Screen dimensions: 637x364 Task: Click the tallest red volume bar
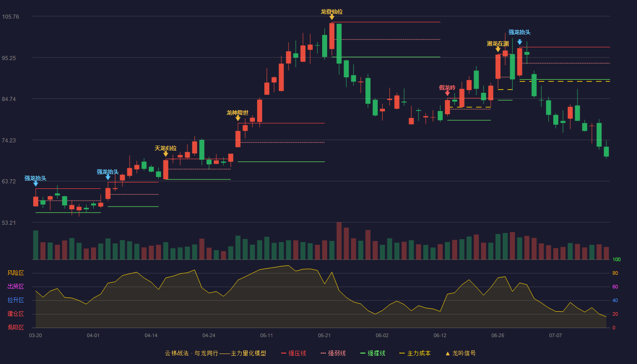click(339, 241)
